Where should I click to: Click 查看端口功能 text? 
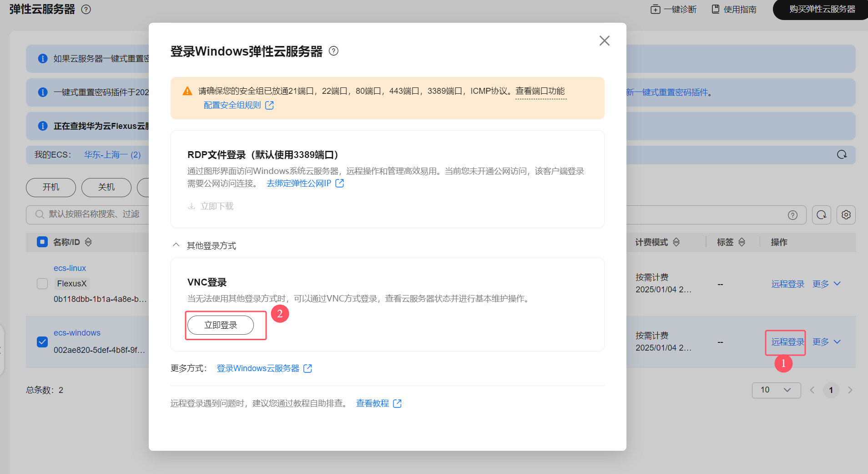coord(540,91)
